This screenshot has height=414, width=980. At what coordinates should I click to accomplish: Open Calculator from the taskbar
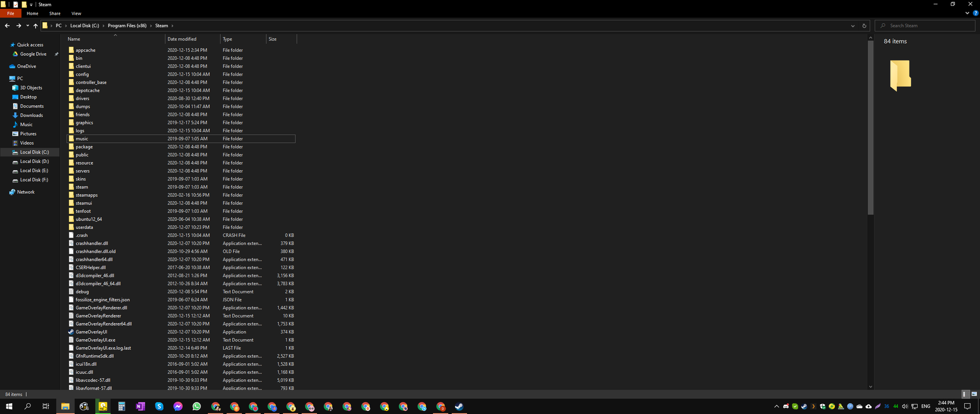[122, 406]
